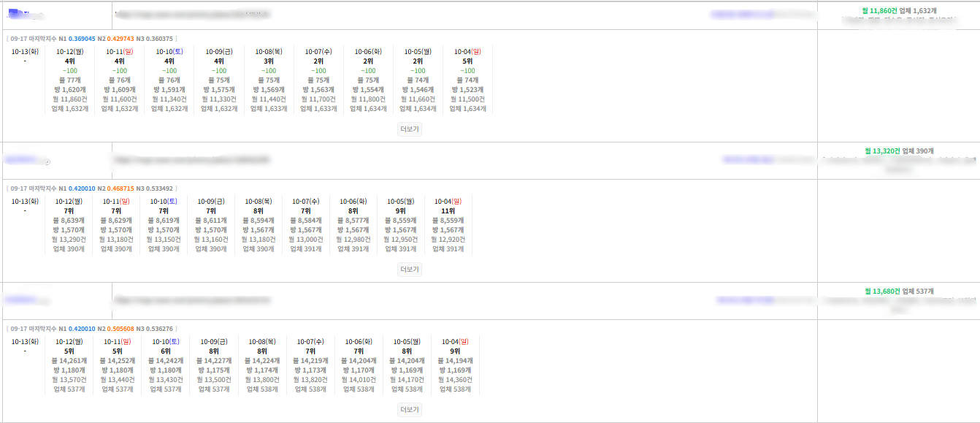Click 더보기 button below the N1 0.369045 table
Screen dimensions: 980x423
click(410, 129)
